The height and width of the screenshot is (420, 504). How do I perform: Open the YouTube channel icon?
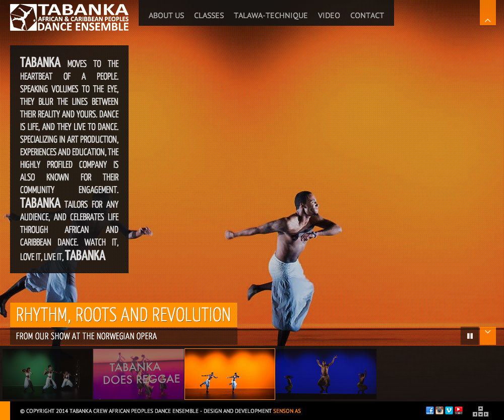point(459,410)
